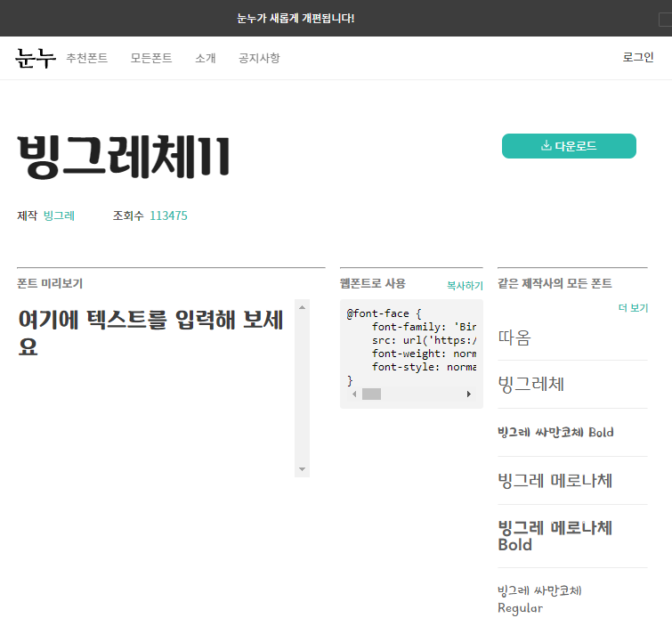This screenshot has width=672, height=618.
Task: Select the 따옴 font
Action: coord(514,337)
